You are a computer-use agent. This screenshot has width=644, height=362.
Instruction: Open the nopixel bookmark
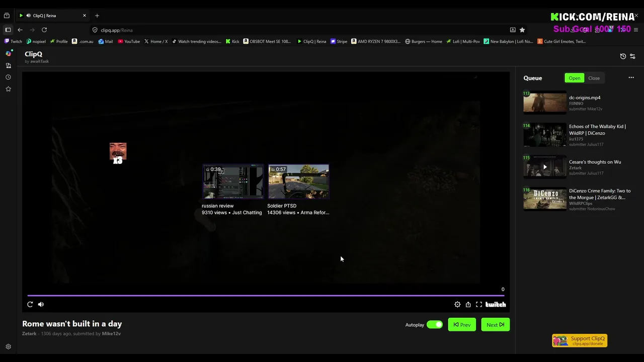coord(36,41)
